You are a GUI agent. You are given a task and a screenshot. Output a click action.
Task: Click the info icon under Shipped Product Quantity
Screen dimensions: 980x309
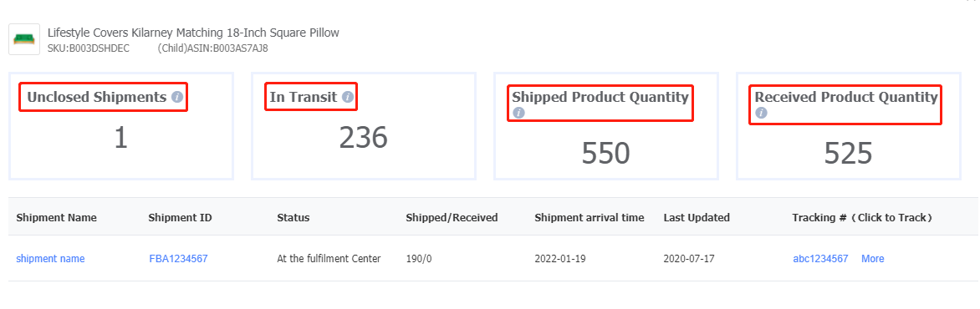(518, 113)
